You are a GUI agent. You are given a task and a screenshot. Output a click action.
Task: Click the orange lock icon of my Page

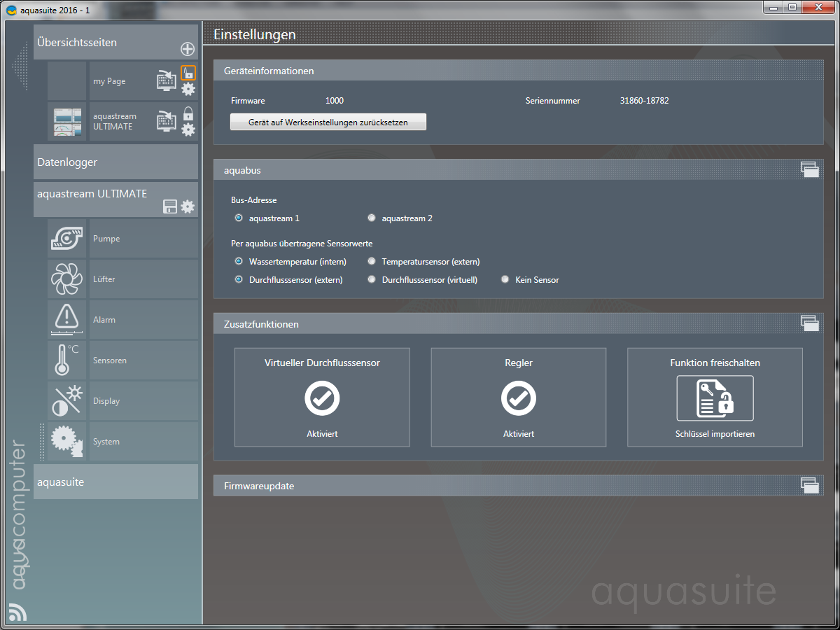point(188,73)
